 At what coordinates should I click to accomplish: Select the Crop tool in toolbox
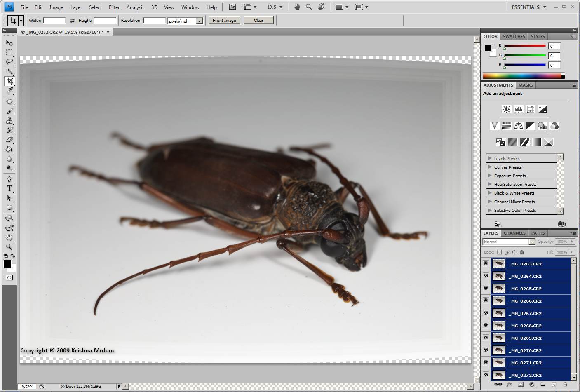9,81
